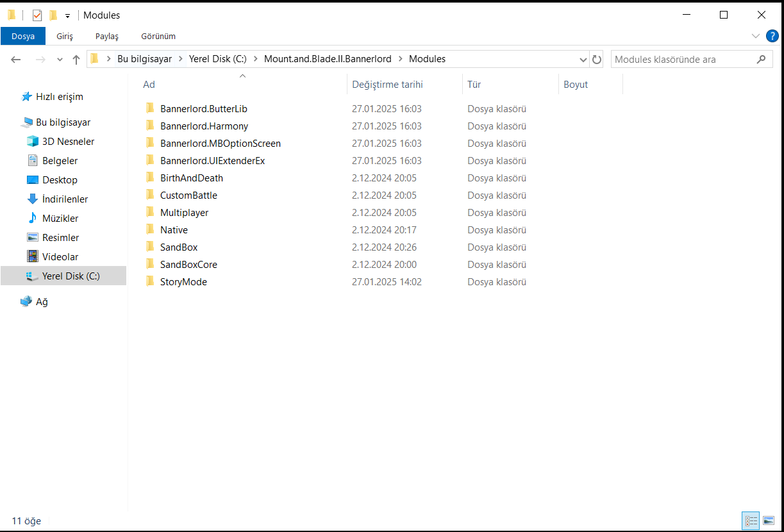Open the address bar history dropdown

click(x=583, y=59)
